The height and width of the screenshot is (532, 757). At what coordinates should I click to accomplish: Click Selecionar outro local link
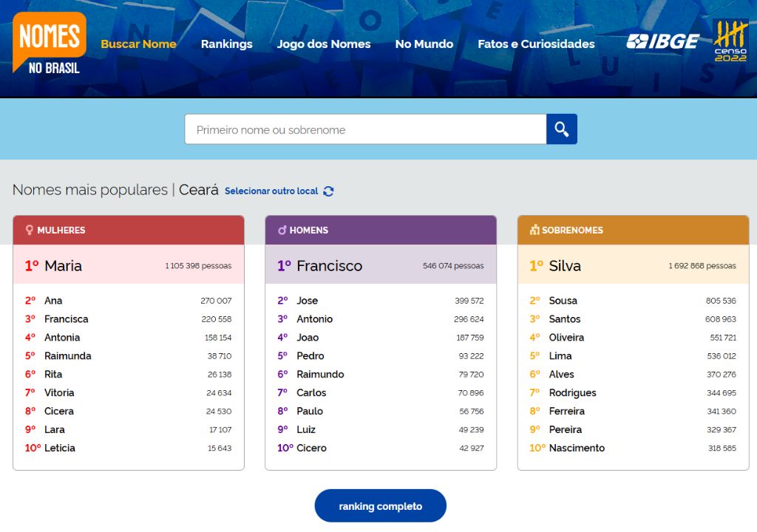[271, 191]
